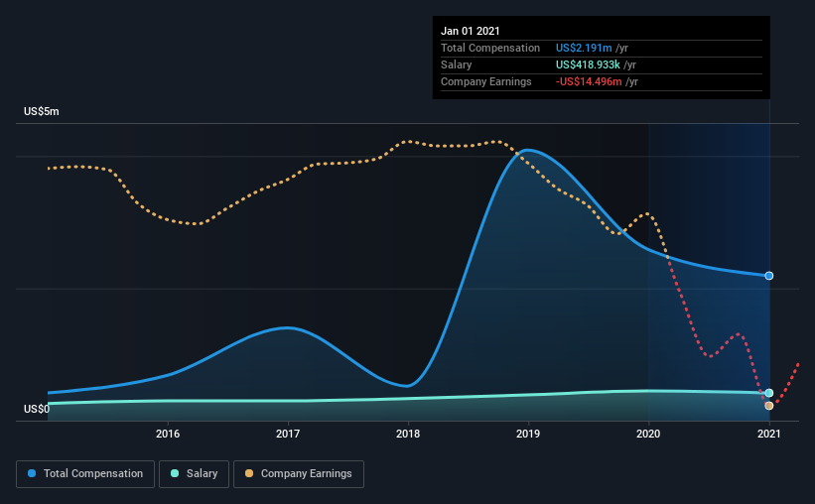Click the 2017 x-axis label
Screen dimensions: 815x504
[x=288, y=434]
